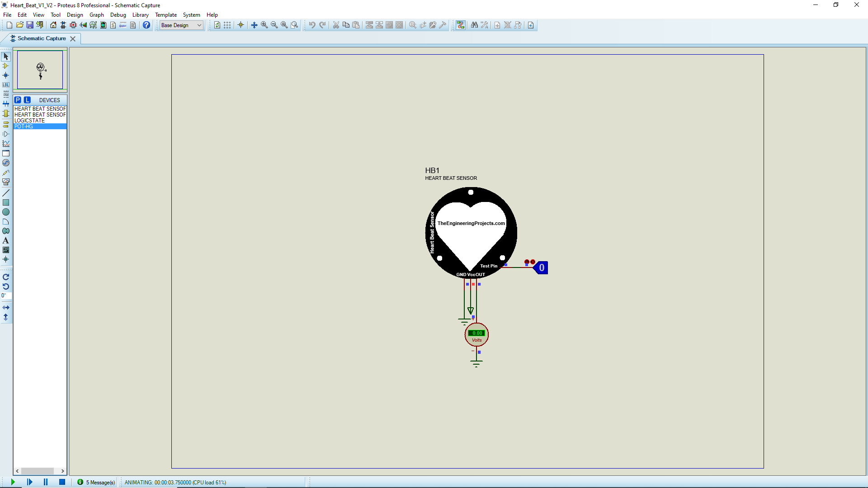Select the Text Script Mode tool
The height and width of the screenshot is (488, 868).
pos(6,94)
